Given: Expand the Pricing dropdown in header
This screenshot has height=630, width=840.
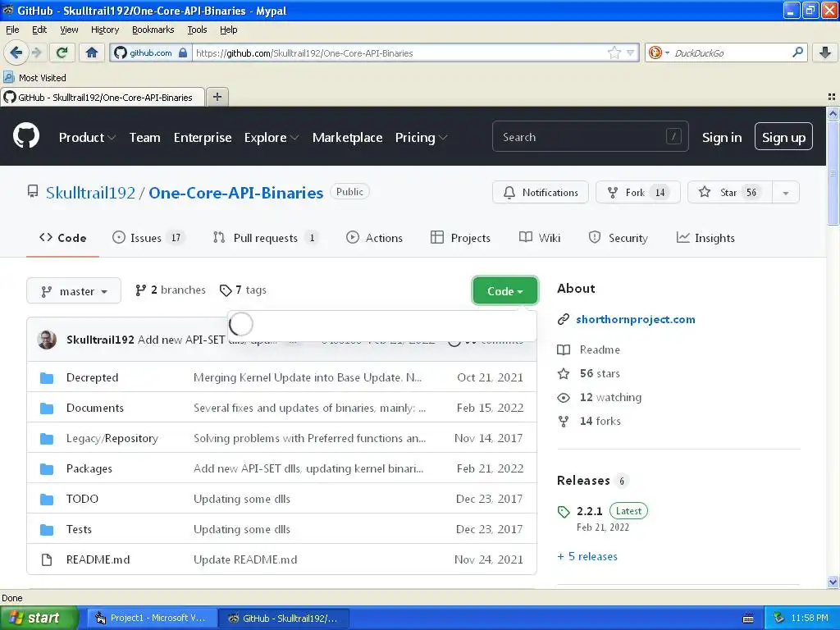Looking at the screenshot, I should [421, 137].
